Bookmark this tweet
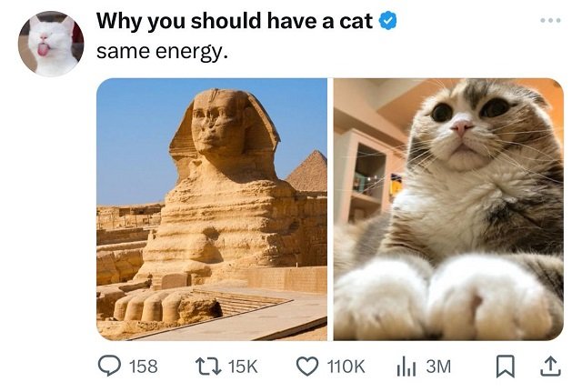Screen dimensions: 582x392 point(506,366)
